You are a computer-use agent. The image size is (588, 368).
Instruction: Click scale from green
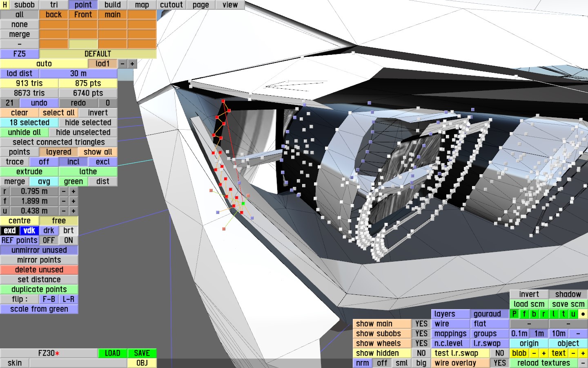(x=39, y=309)
